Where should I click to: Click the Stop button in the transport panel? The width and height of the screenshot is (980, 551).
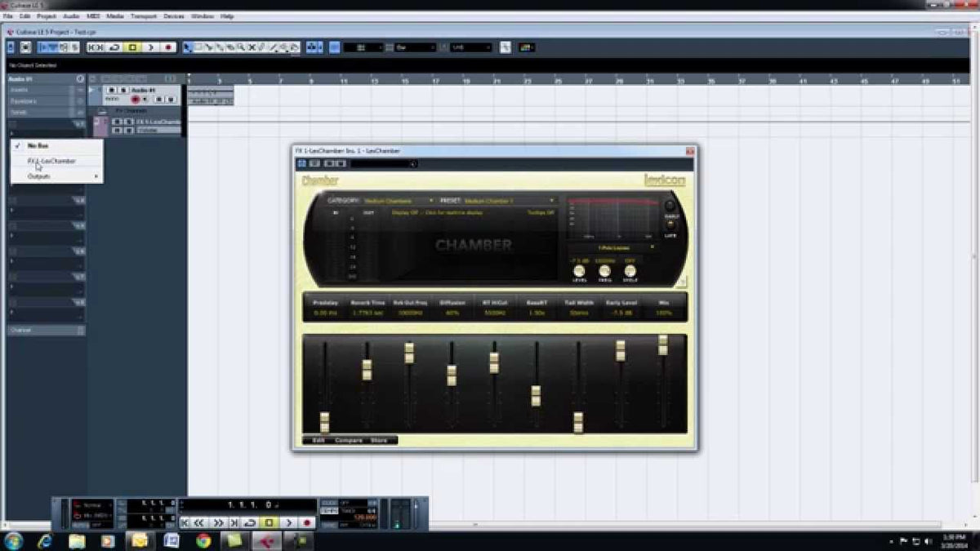(269, 522)
